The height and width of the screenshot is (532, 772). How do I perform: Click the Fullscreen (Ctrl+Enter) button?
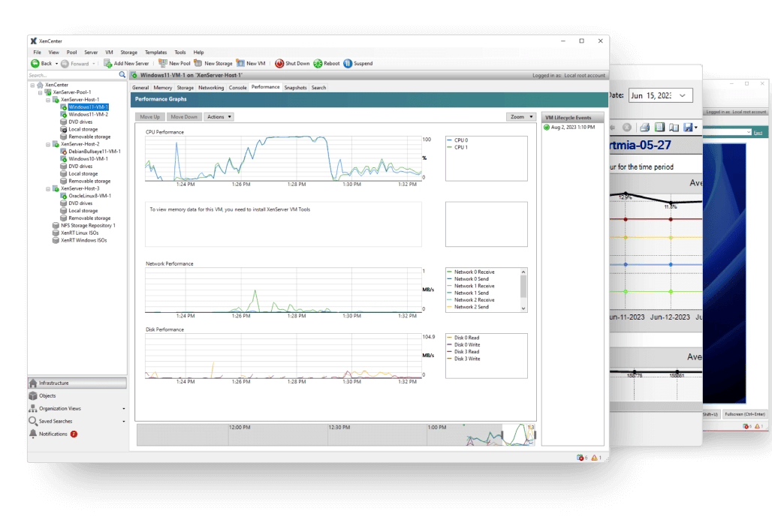[744, 414]
